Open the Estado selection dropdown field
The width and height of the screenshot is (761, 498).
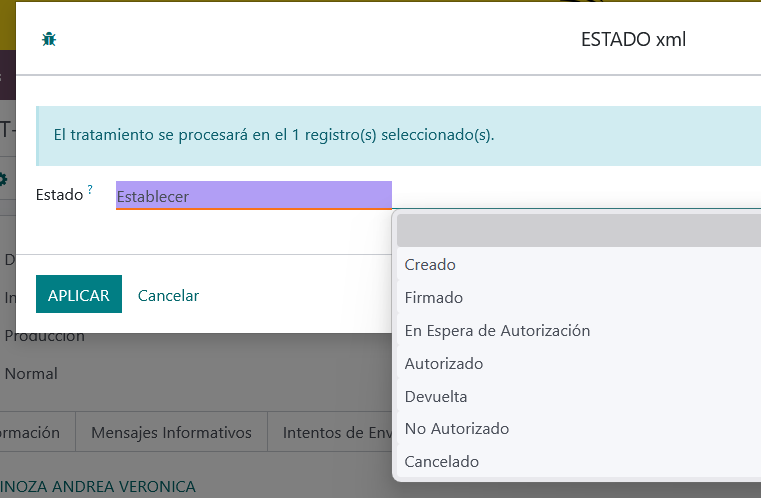click(x=253, y=196)
